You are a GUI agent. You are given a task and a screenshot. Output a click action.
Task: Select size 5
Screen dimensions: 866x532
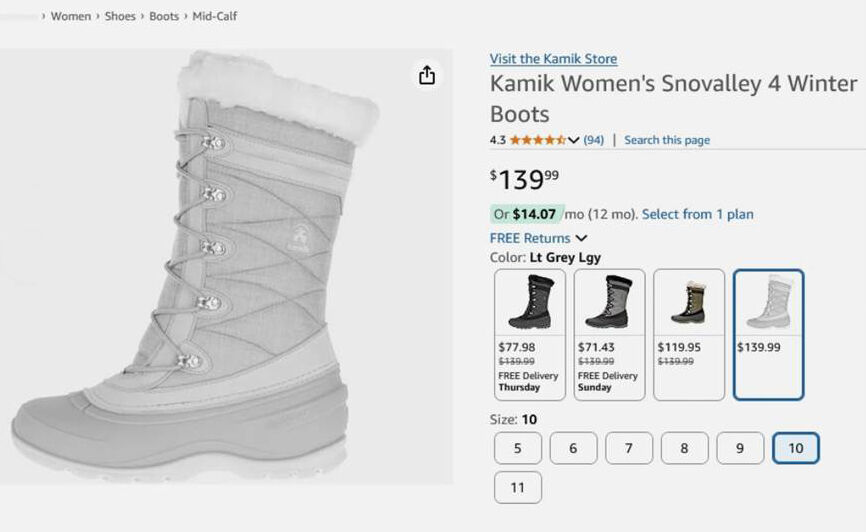pos(518,448)
